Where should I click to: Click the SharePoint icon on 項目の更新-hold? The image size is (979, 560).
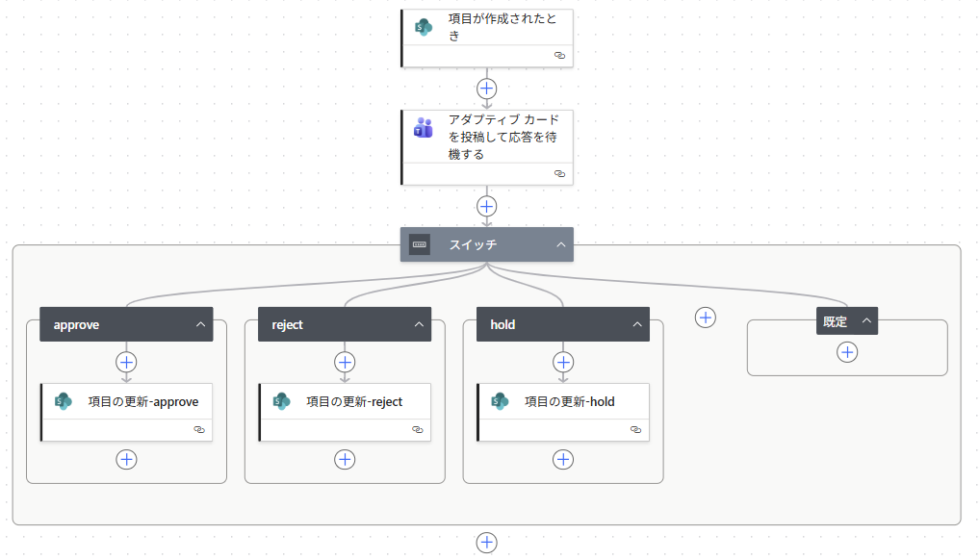point(501,401)
